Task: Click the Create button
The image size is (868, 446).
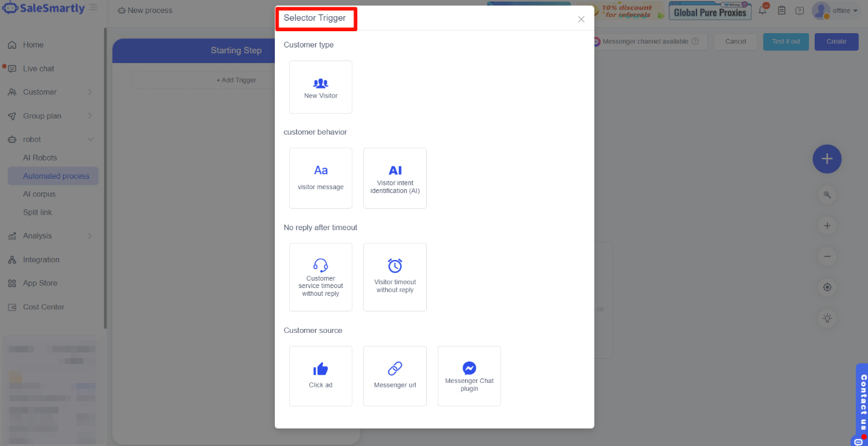Action: [836, 42]
